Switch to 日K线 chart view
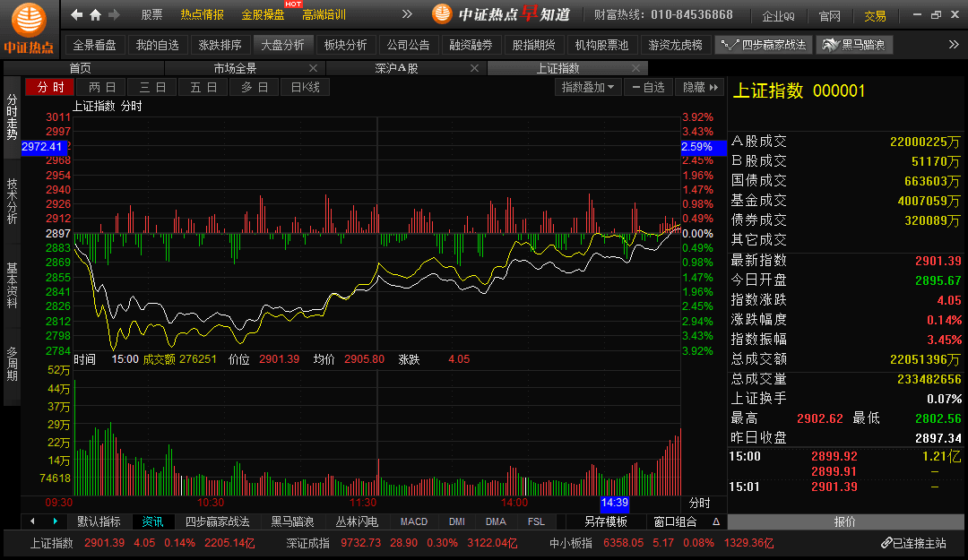 (305, 88)
